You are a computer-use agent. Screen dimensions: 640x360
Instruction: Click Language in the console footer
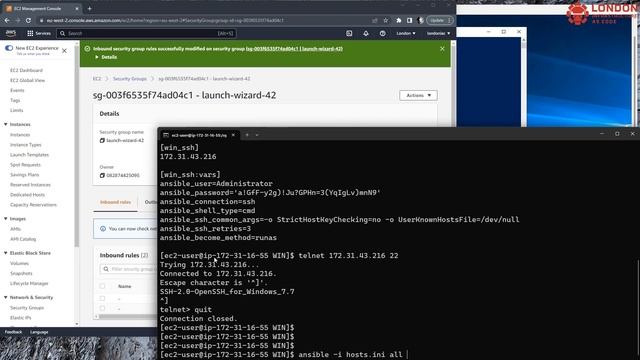pos(39,332)
